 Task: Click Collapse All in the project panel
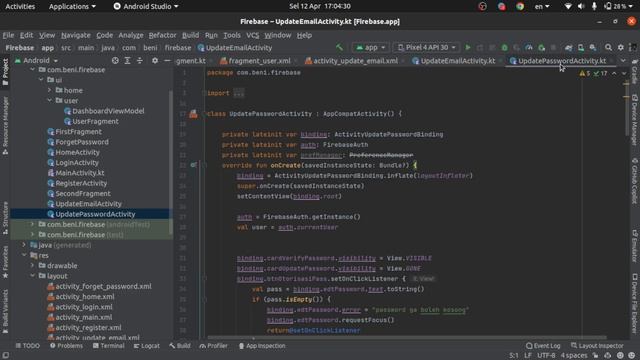pyautogui.click(x=140, y=60)
